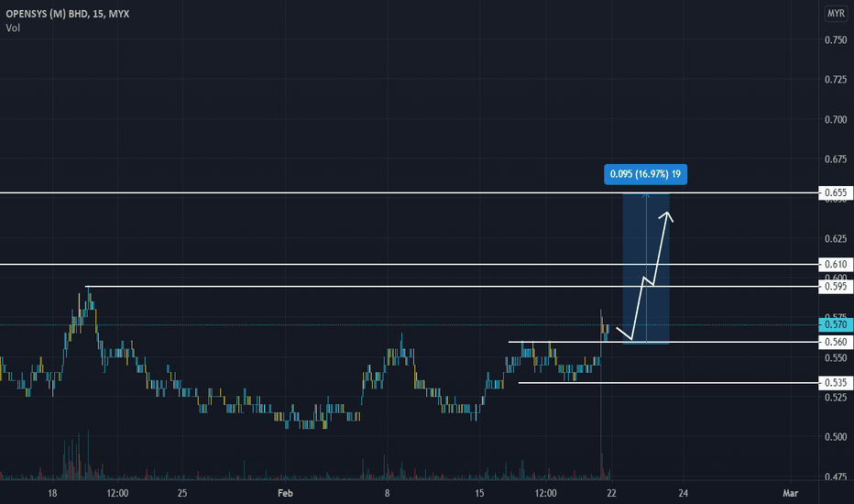Click the 12:00 time label after 18
This screenshot has width=854, height=504.
click(x=117, y=493)
